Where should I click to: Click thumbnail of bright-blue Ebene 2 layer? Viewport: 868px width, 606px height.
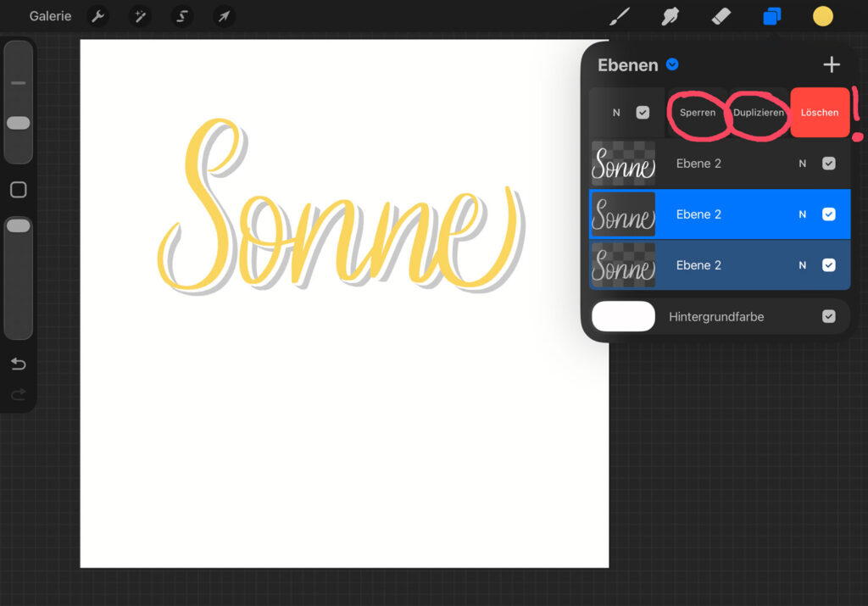point(623,214)
